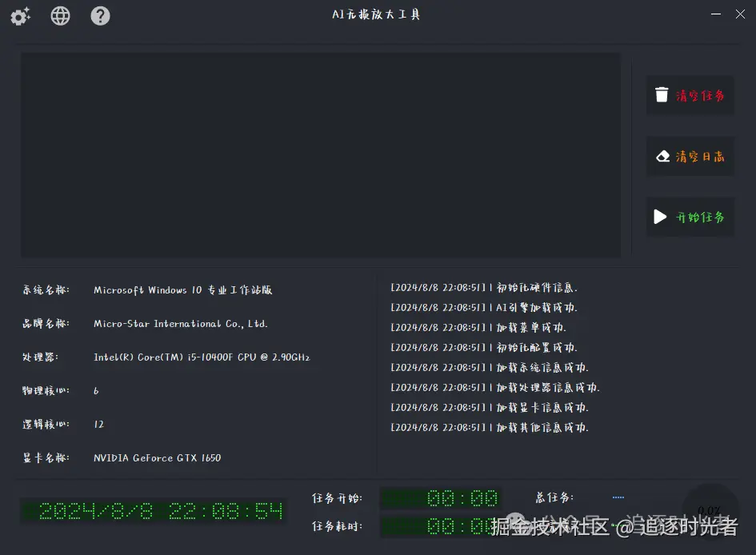Click the 系统名称 label
The image size is (756, 555).
tap(46, 289)
